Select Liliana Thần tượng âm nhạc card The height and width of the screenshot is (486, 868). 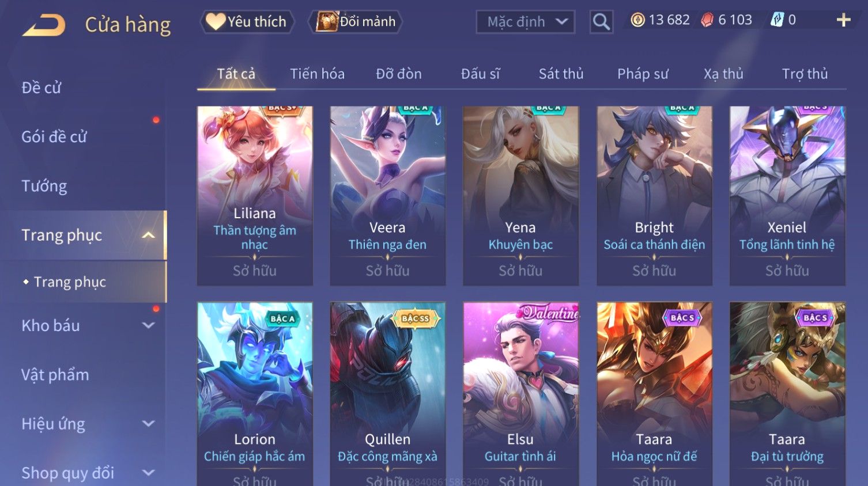[x=255, y=196]
